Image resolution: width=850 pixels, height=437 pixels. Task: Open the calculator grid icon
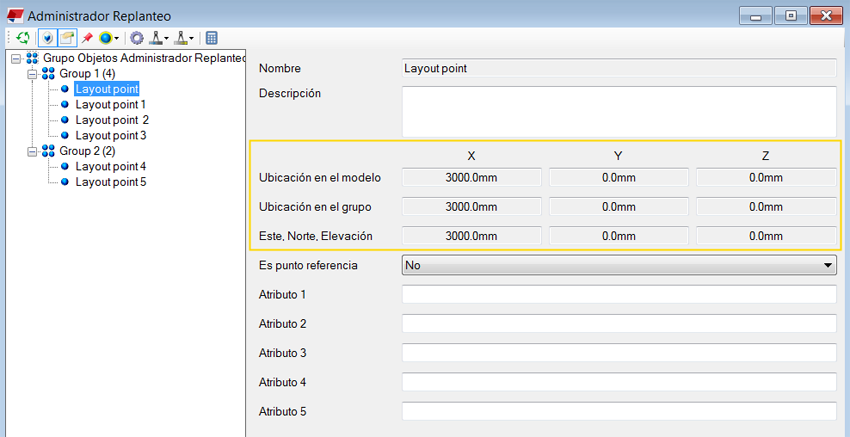click(x=211, y=38)
